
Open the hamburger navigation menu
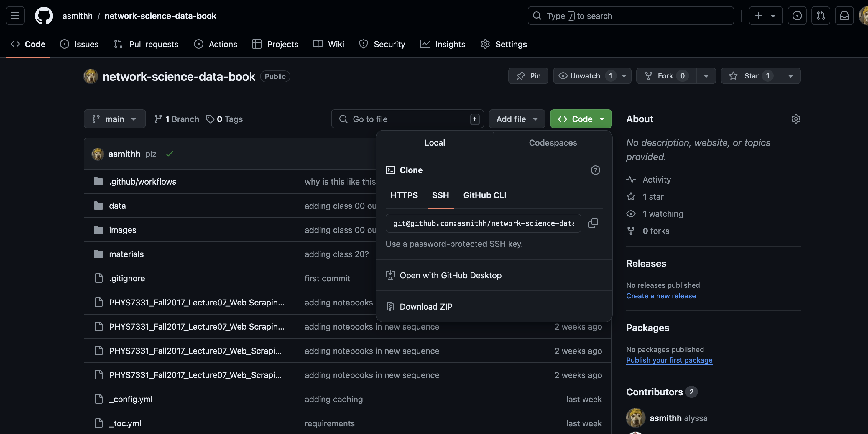pyautogui.click(x=15, y=16)
